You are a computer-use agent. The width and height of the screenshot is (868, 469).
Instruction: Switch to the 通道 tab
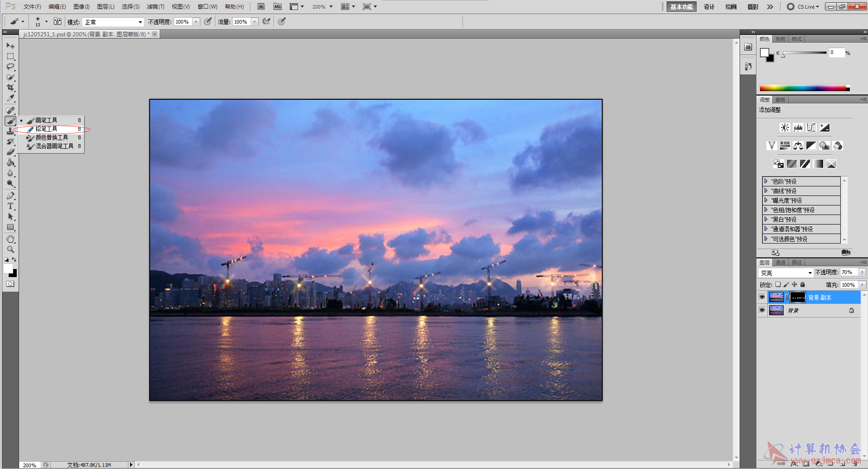780,263
